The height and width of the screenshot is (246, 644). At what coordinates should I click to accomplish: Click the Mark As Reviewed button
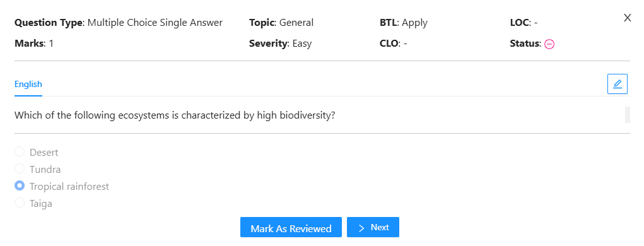click(x=291, y=227)
